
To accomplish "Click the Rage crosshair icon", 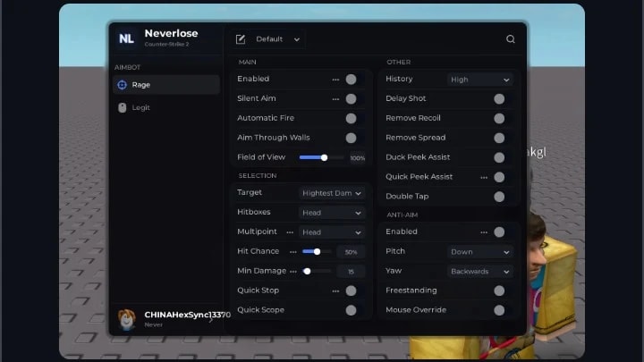I will click(x=122, y=85).
